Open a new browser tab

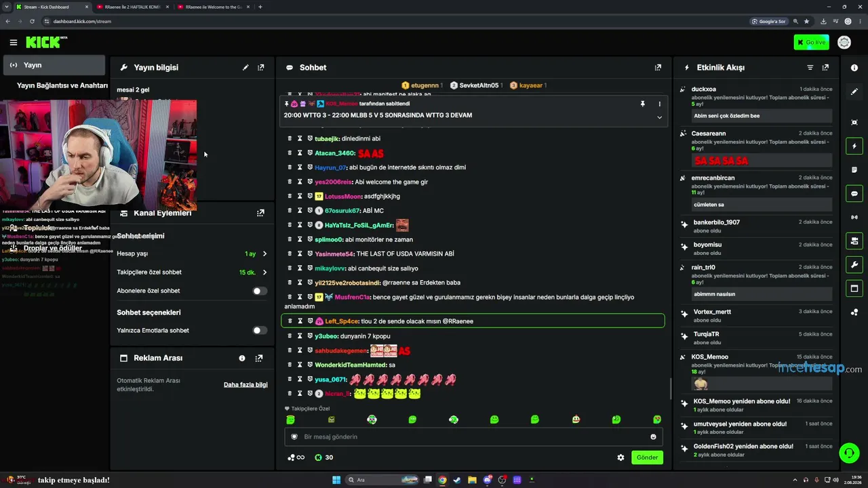(x=260, y=7)
